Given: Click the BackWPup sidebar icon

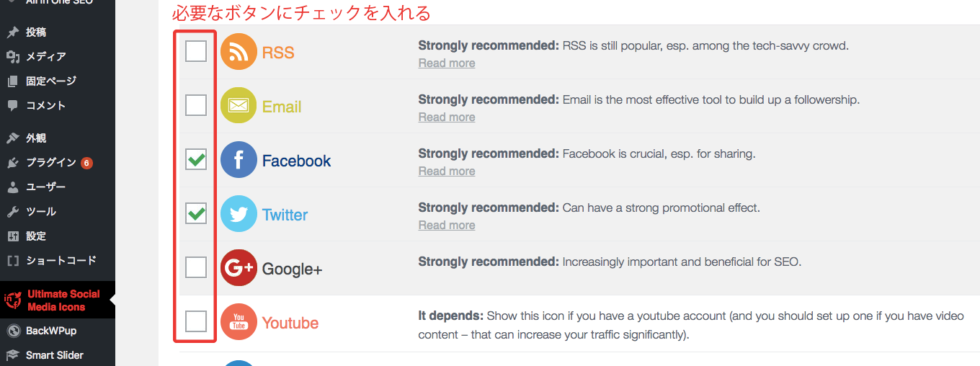Looking at the screenshot, I should pos(13,331).
